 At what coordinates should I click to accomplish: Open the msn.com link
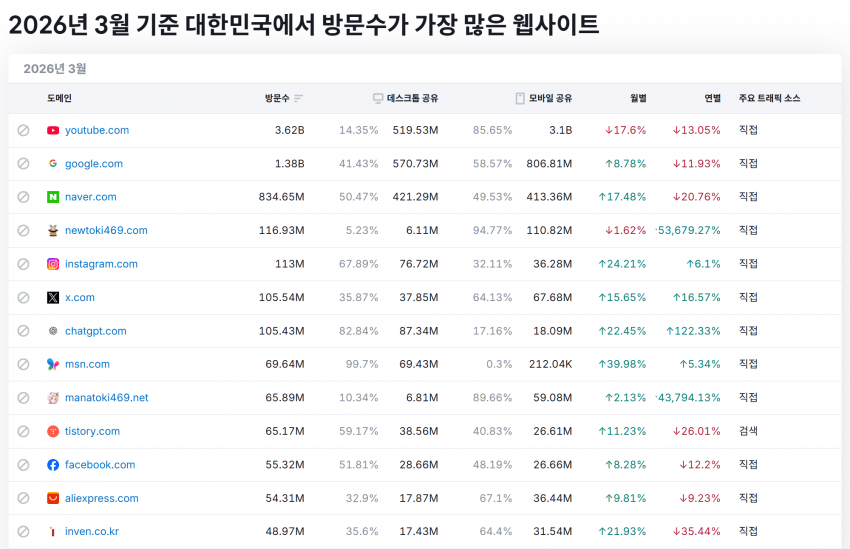pos(87,364)
